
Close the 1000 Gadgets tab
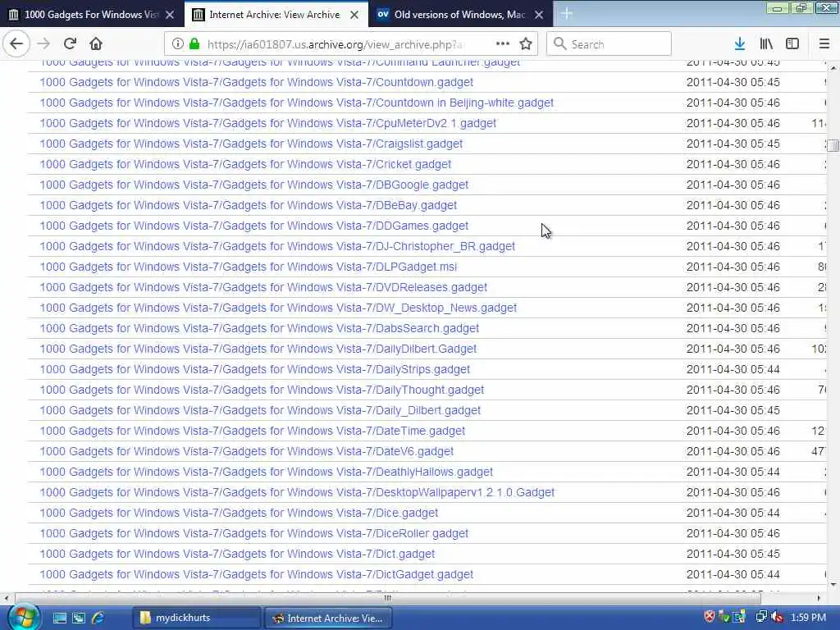[170, 15]
